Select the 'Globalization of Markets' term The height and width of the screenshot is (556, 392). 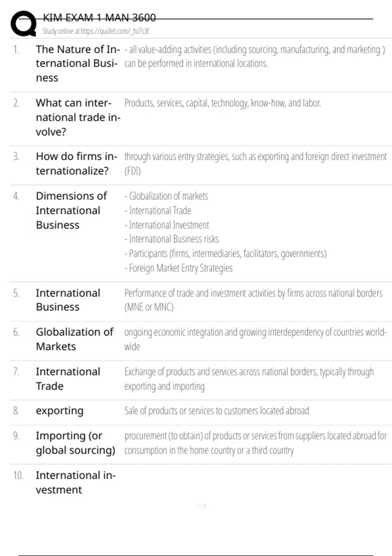click(74, 339)
